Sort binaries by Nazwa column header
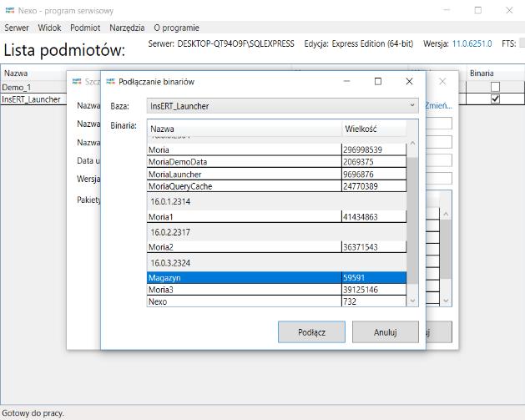The width and height of the screenshot is (525, 420). 244,129
